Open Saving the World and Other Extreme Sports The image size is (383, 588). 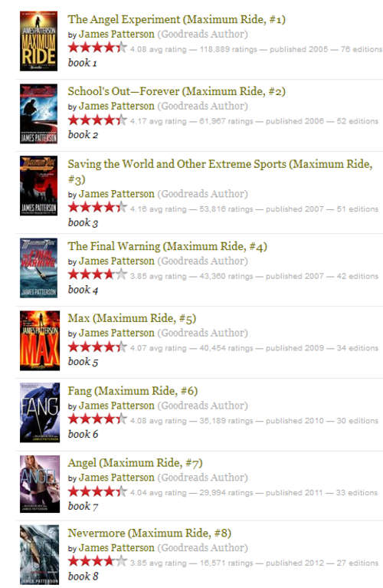(220, 171)
